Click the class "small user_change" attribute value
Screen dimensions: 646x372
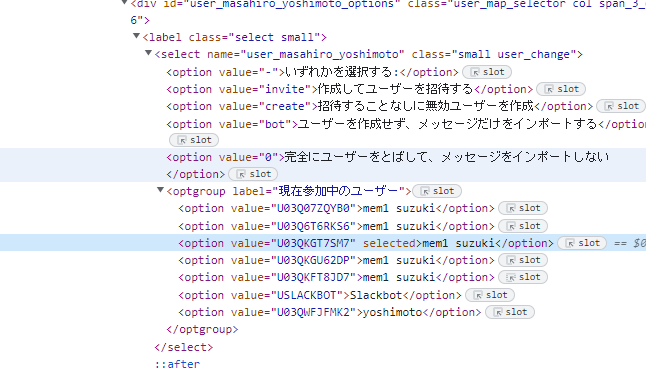click(x=514, y=54)
